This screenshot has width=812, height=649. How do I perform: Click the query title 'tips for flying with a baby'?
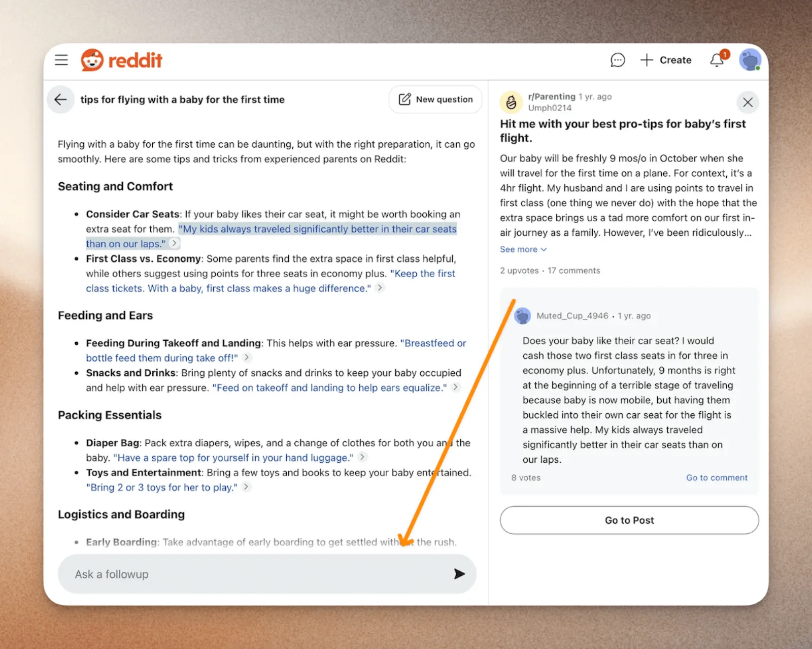tap(182, 100)
